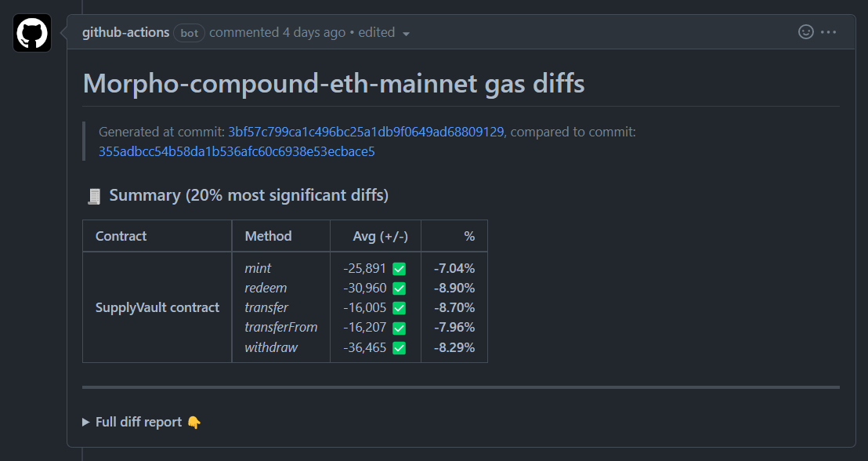Click the green checkmark in the mint row

(399, 269)
